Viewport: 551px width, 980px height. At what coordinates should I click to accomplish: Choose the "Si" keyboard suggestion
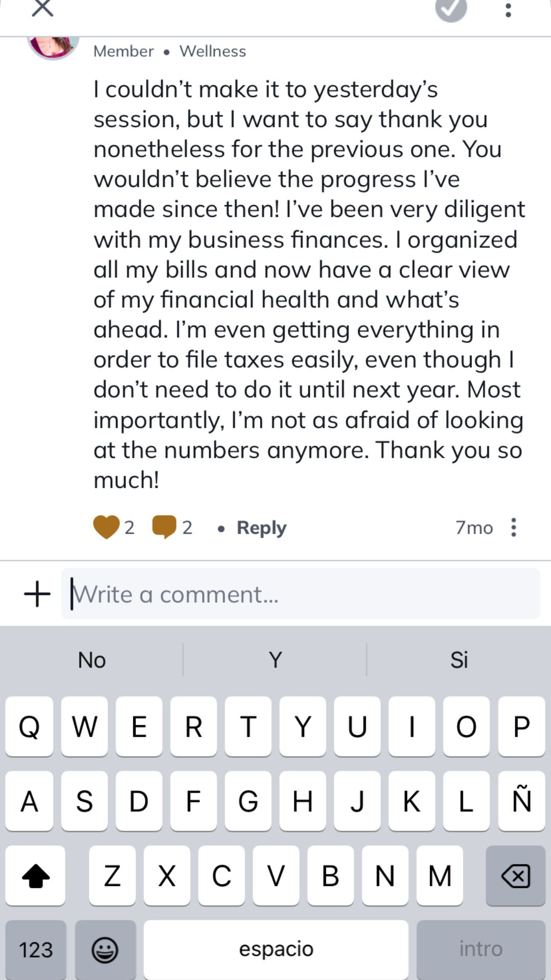[x=459, y=660]
